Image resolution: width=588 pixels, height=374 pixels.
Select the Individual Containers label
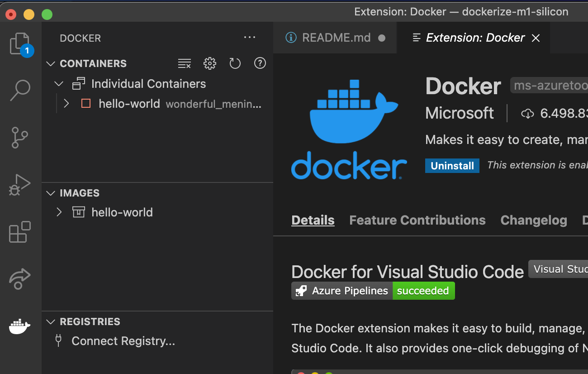click(148, 84)
